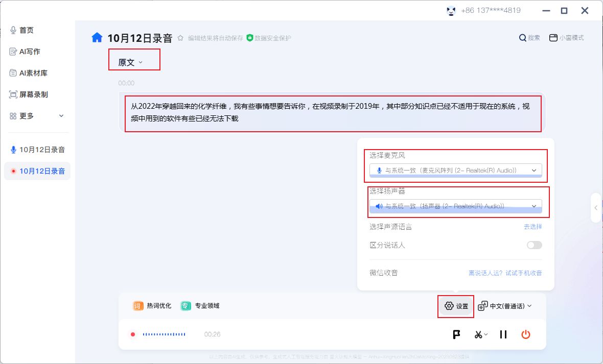
Task: Expand 更多 in the sidebar
Action: (x=37, y=116)
